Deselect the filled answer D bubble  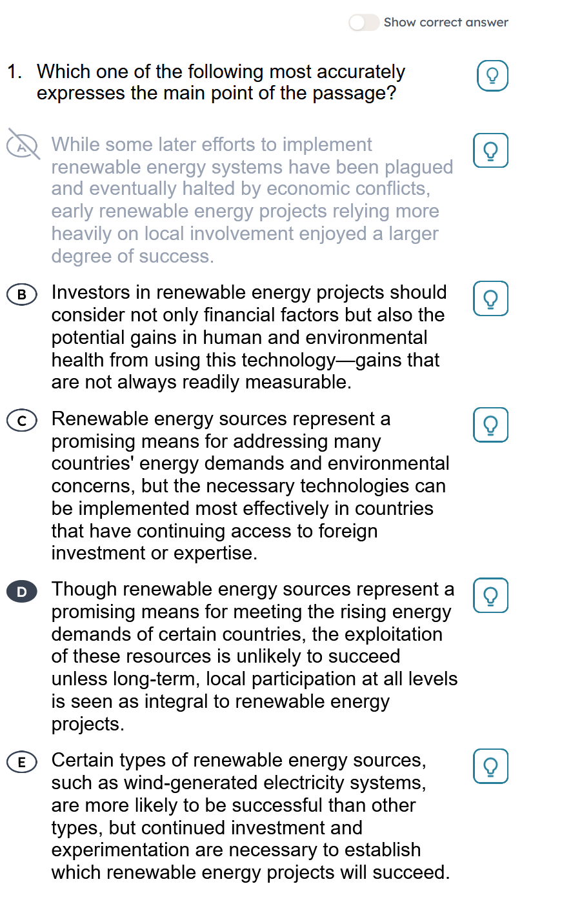click(x=22, y=592)
